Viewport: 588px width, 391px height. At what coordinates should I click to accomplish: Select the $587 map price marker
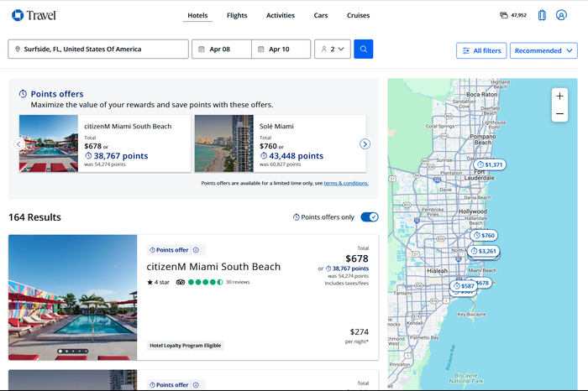coord(464,286)
